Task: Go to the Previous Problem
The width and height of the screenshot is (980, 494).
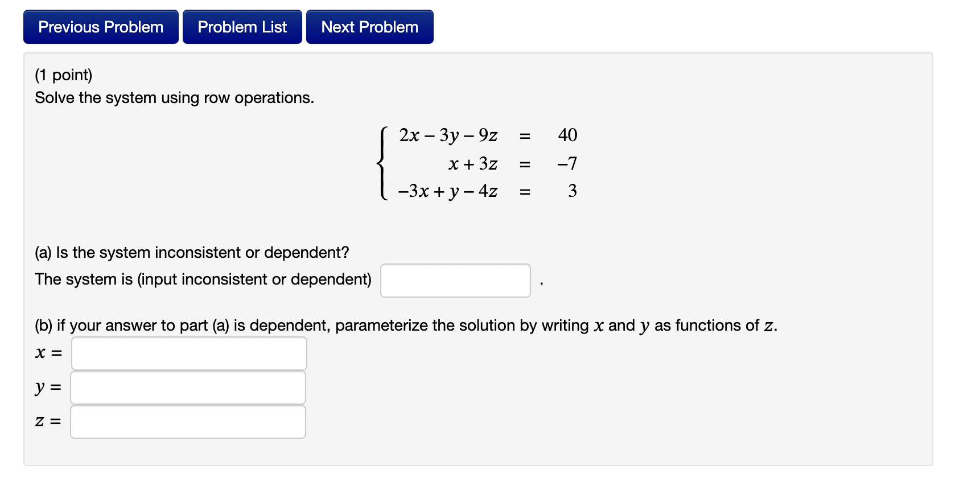Action: coord(101,27)
